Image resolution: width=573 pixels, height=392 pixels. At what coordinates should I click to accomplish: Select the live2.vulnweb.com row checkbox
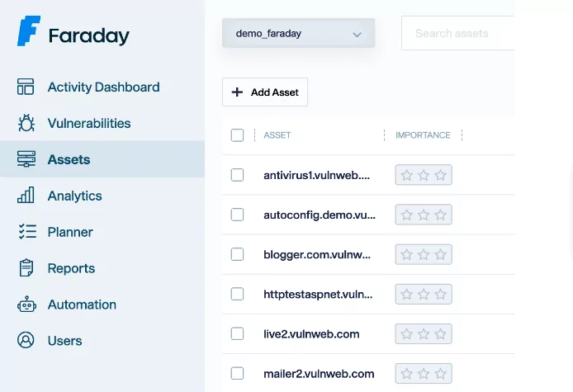(238, 333)
